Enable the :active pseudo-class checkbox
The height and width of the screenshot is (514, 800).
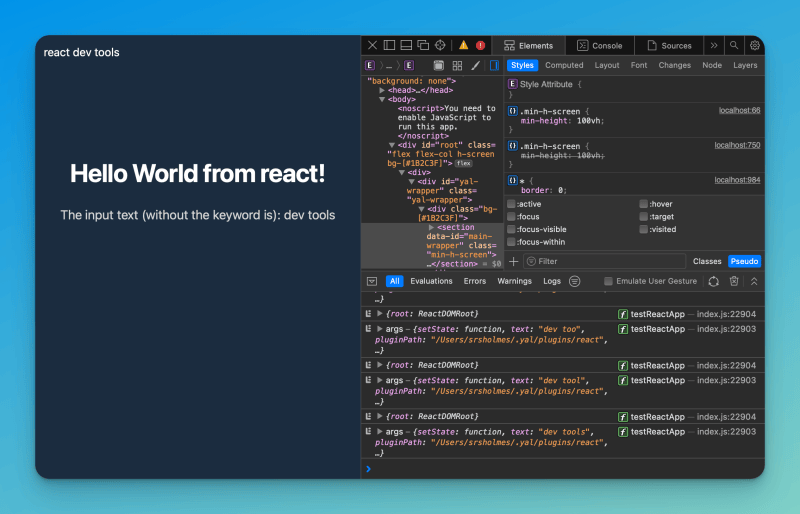(x=511, y=204)
